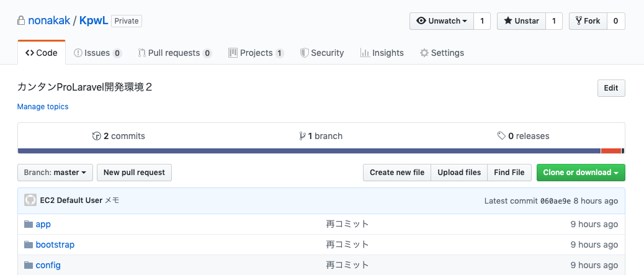Click the tag icon beside 0 releases
644x275 pixels.
click(501, 136)
